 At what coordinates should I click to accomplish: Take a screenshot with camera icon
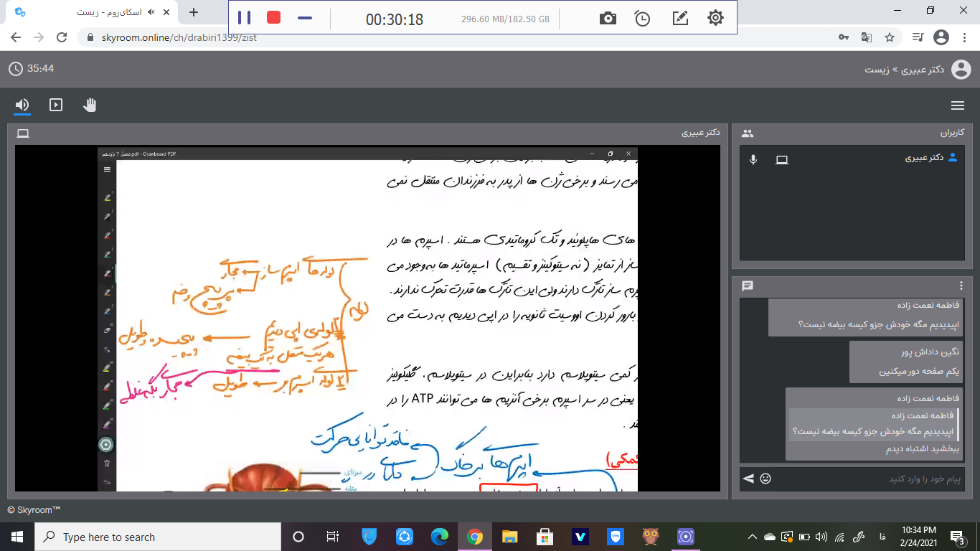[x=608, y=19]
